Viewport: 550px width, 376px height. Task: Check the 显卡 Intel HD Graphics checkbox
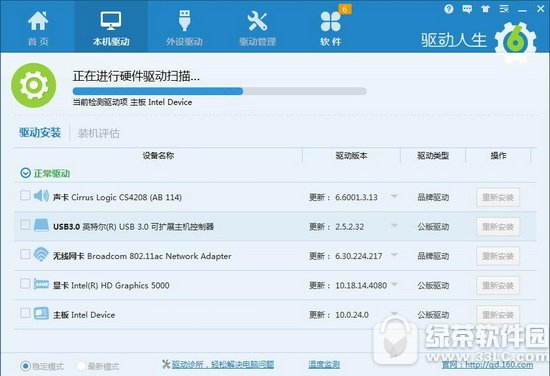pos(25,283)
